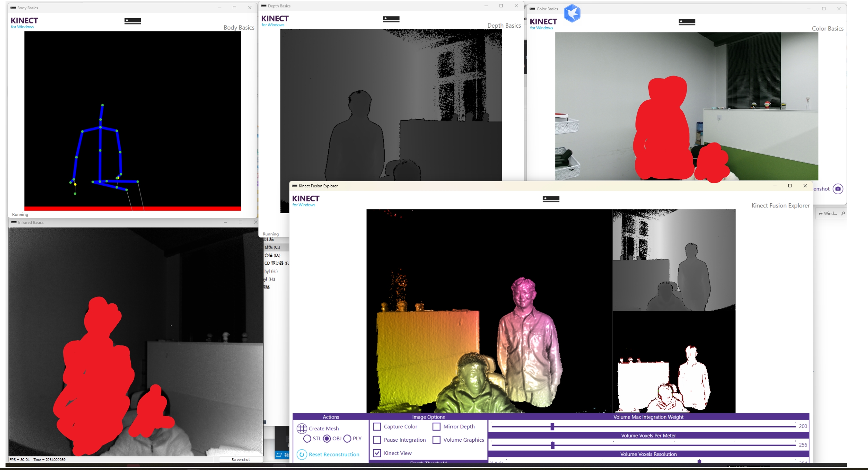
Task: Enable the Capture Color checkbox
Action: (377, 427)
